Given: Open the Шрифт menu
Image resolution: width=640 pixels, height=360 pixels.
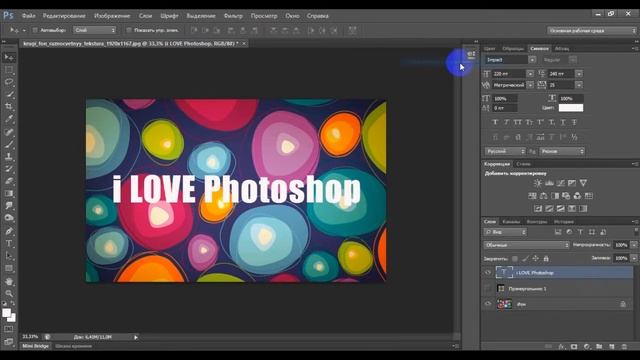Looking at the screenshot, I should point(169,16).
